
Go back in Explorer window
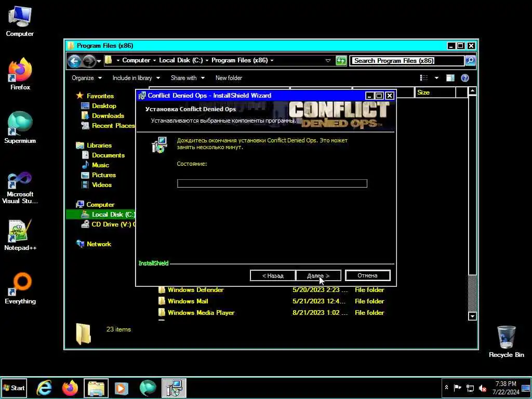(74, 61)
